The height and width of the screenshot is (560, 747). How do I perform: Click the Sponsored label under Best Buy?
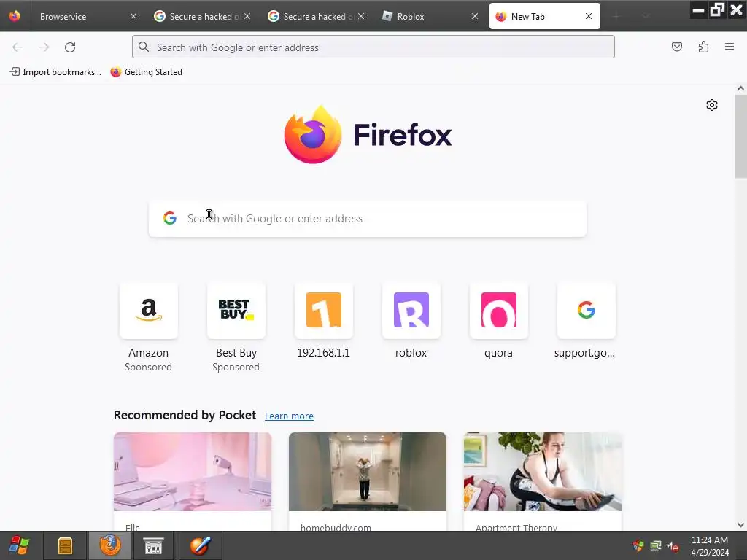236,367
